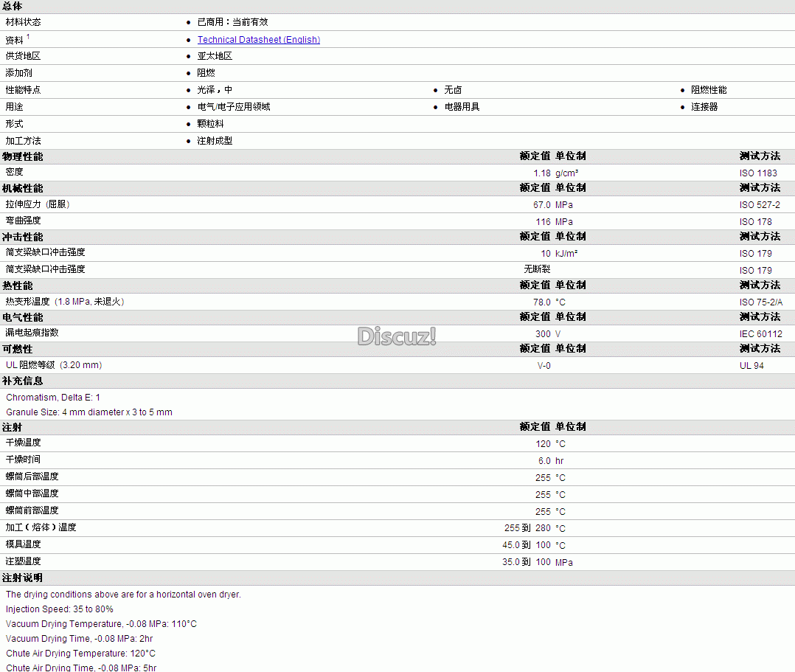795x672 pixels.
Task: Select the drying time value 6.0
Action: click(x=544, y=461)
